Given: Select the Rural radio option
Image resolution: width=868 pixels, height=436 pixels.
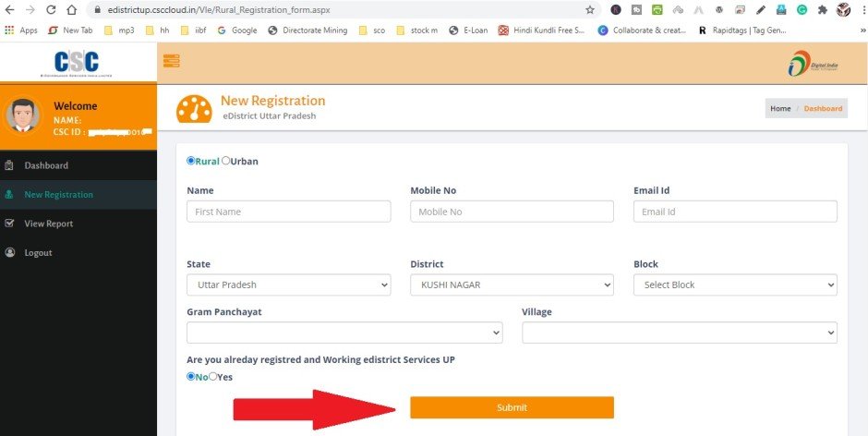Looking at the screenshot, I should 191,161.
